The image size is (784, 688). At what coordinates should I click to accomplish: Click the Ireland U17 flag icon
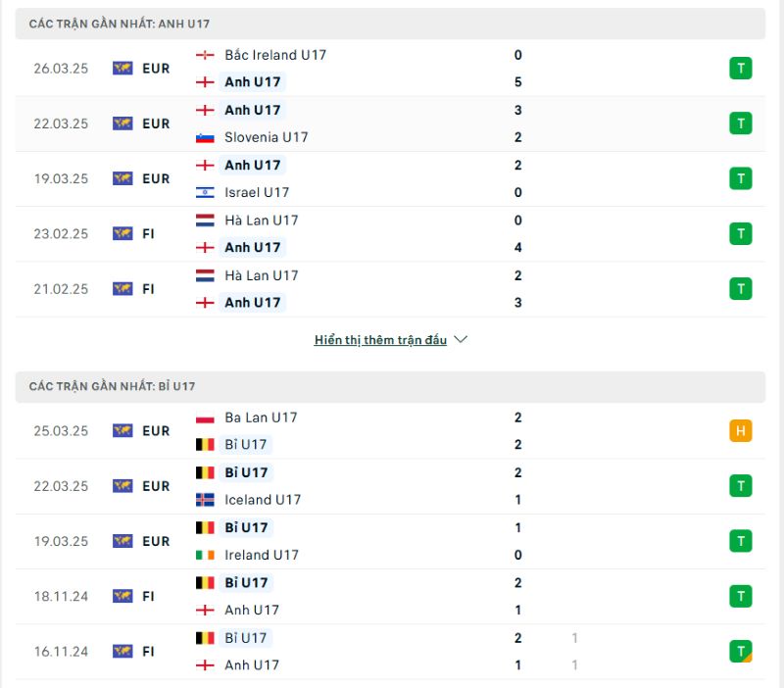(205, 555)
